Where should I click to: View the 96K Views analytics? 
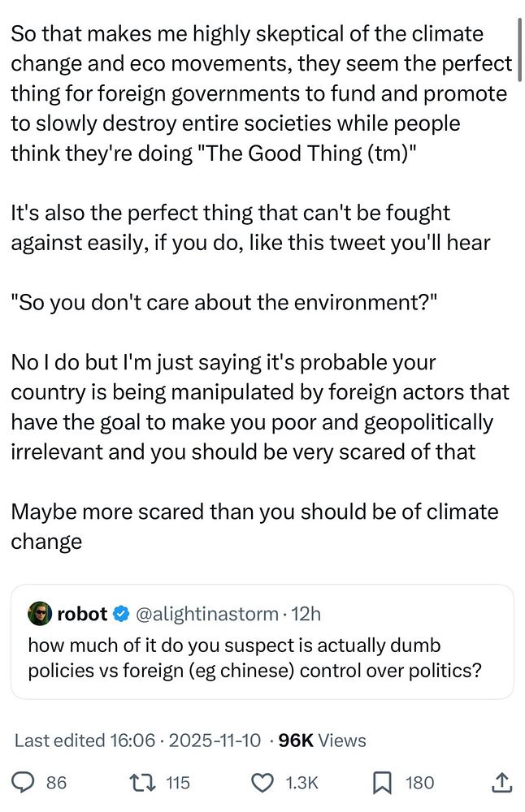click(322, 741)
